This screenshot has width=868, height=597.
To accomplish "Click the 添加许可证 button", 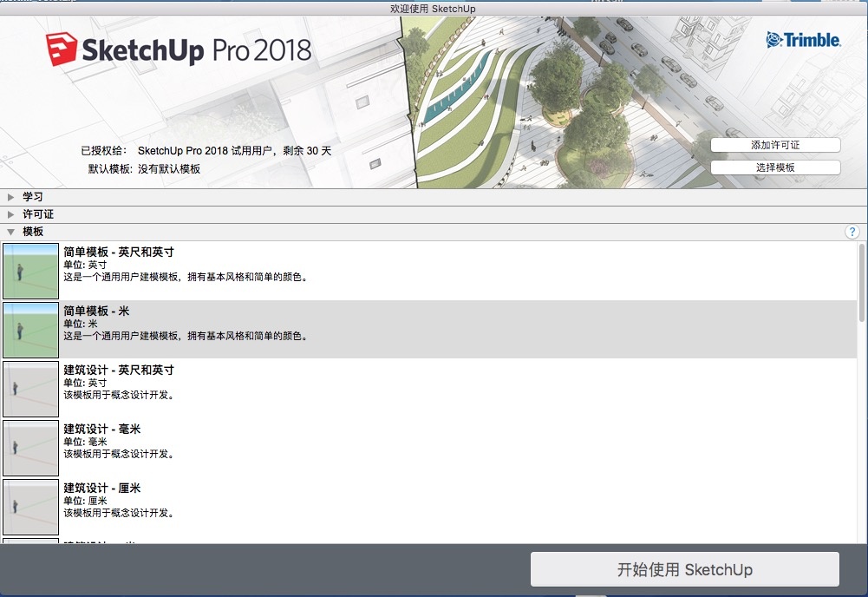I will (775, 145).
